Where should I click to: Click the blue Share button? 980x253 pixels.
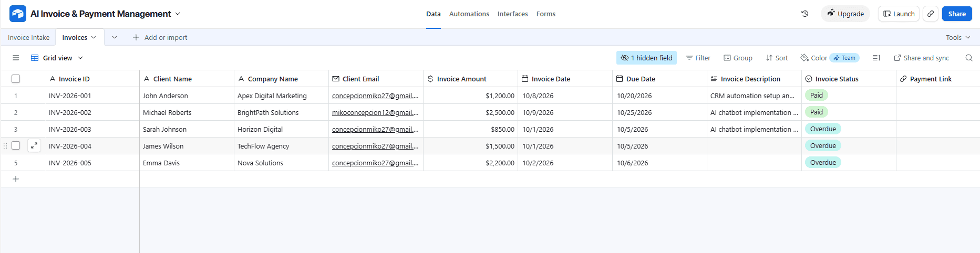[957, 14]
